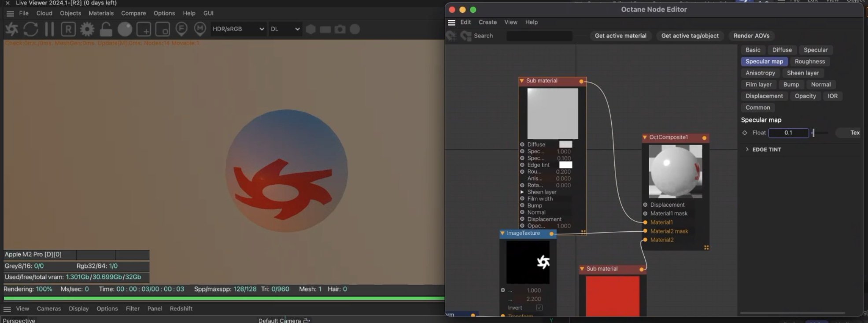Click the Material2 mask input port
This screenshot has height=323, width=868.
click(645, 231)
